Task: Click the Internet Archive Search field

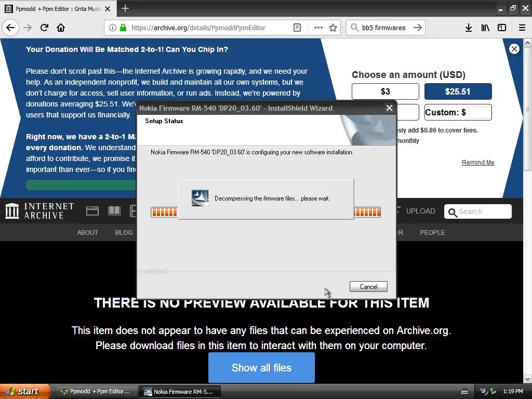Action: 478,212
